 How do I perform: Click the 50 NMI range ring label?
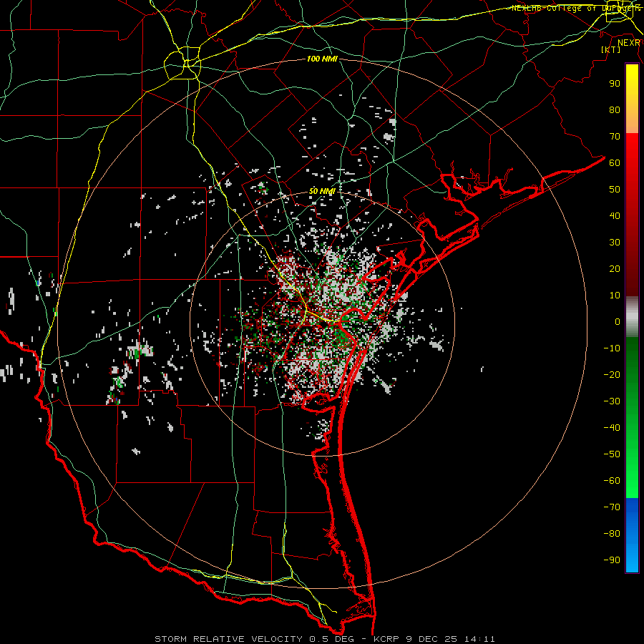click(x=322, y=191)
